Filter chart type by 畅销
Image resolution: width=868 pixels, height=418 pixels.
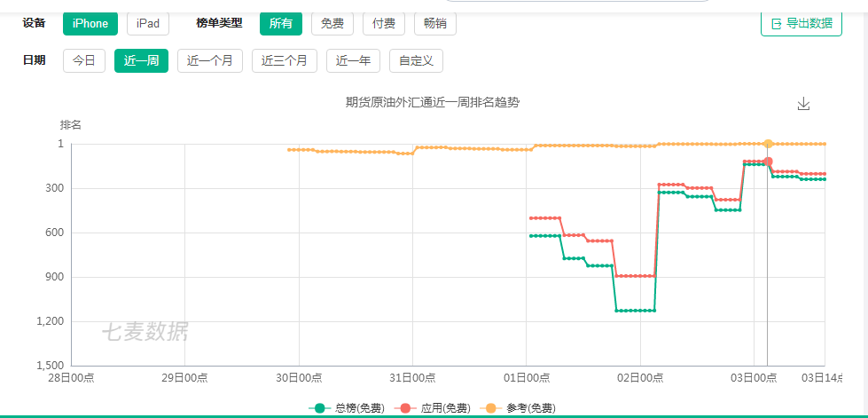(435, 23)
